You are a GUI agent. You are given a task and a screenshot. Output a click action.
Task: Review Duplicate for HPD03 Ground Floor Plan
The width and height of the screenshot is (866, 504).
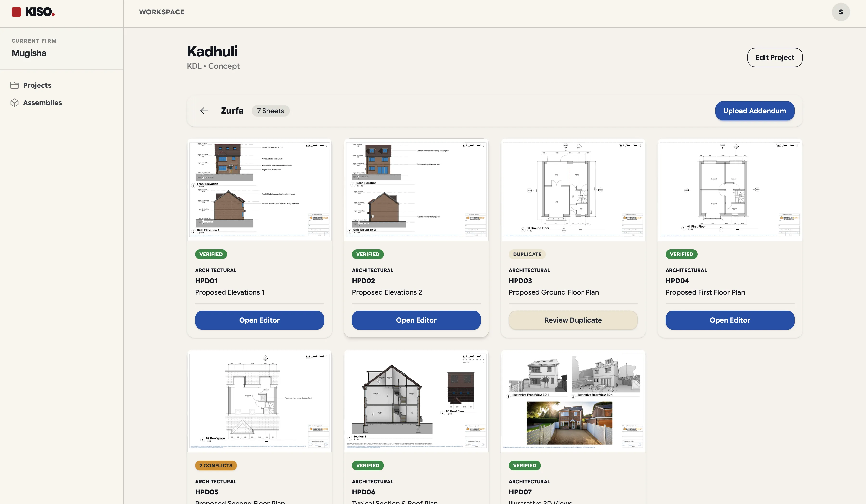tap(573, 320)
